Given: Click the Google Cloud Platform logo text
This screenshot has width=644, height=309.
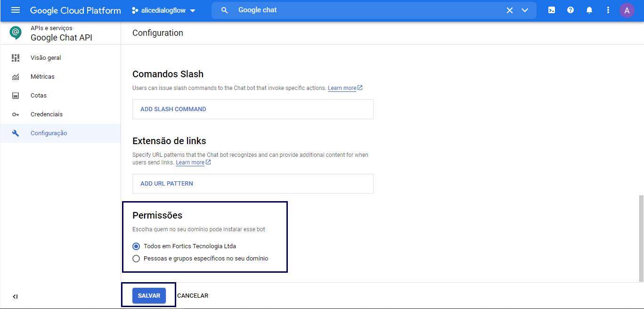Looking at the screenshot, I should coord(75,10).
